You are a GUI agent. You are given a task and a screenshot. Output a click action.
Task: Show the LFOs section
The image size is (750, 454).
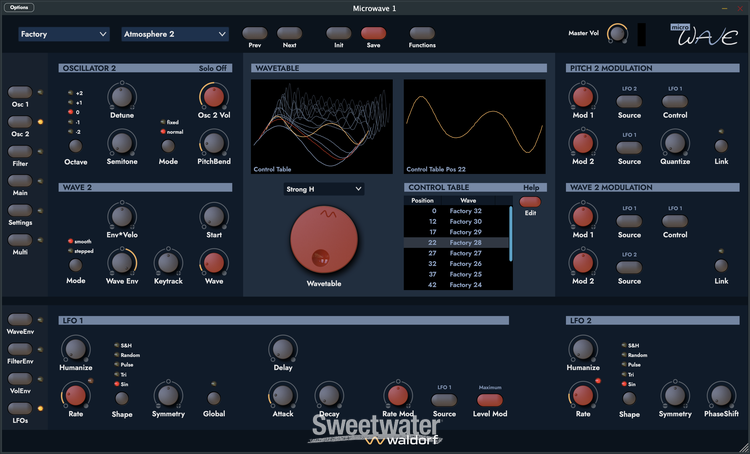pos(20,409)
